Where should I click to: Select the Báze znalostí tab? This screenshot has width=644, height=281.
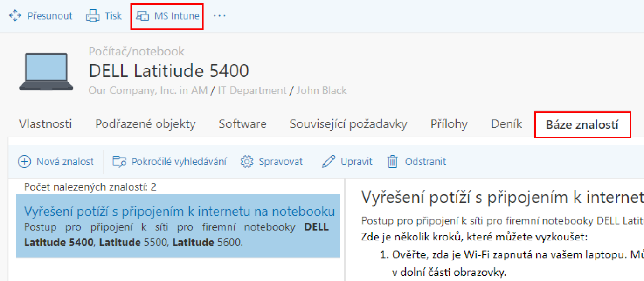click(582, 124)
